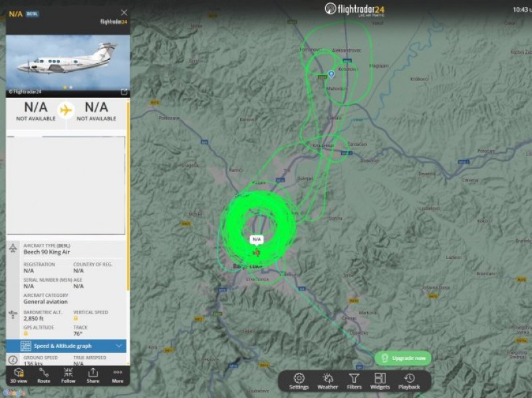This screenshot has height=398, width=532.
Task: Click the chevron on Speed & Altitude bar
Action: coord(119,346)
